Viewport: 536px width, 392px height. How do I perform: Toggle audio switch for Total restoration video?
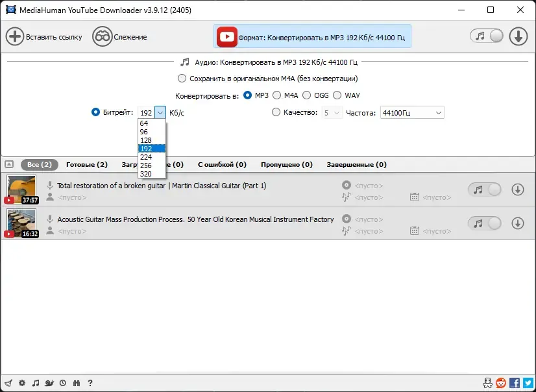(x=485, y=190)
